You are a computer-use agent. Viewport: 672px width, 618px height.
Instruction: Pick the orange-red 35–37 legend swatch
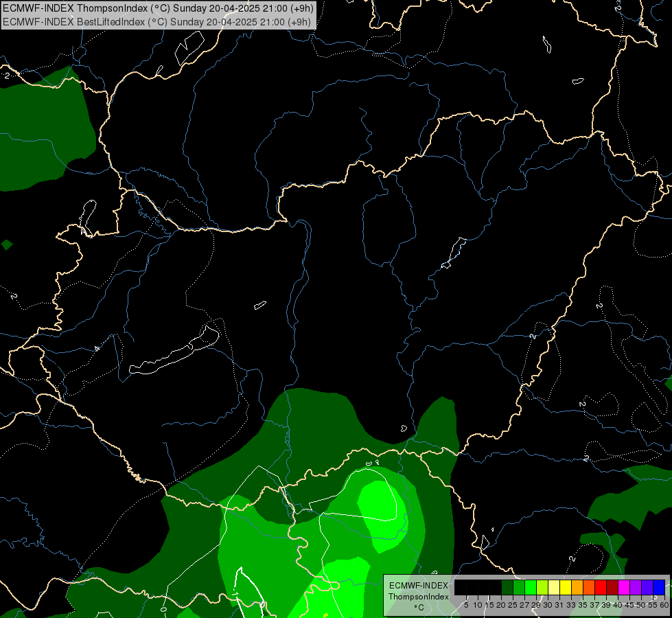pos(589,587)
